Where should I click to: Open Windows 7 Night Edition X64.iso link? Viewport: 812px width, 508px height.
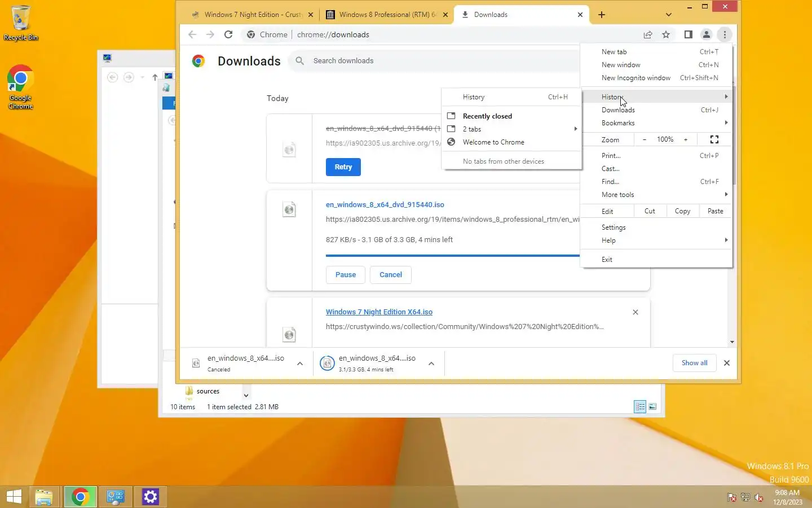click(379, 312)
